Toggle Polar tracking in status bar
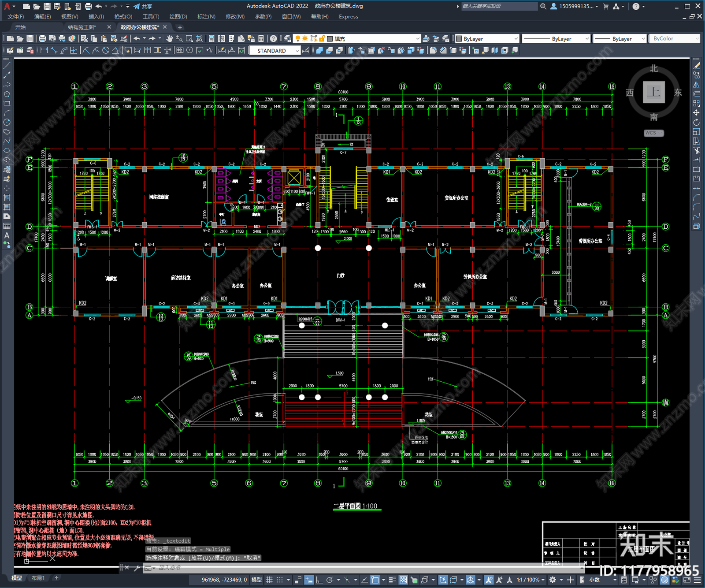This screenshot has width=705, height=588. (330, 580)
